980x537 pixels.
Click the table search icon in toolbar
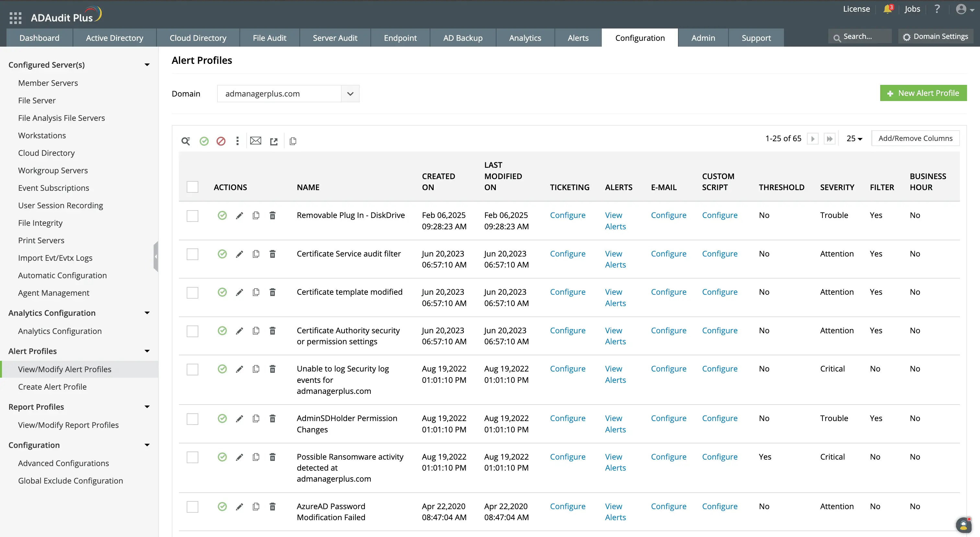(186, 141)
